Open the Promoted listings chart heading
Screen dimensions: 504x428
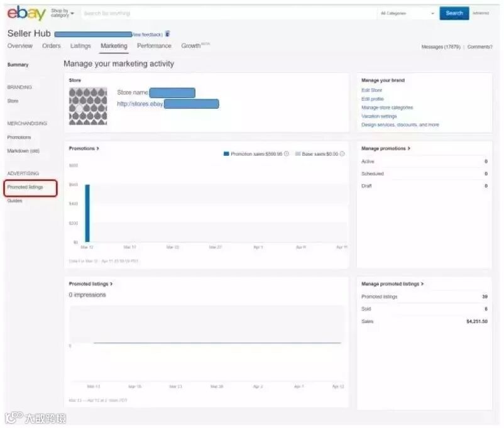pos(90,284)
